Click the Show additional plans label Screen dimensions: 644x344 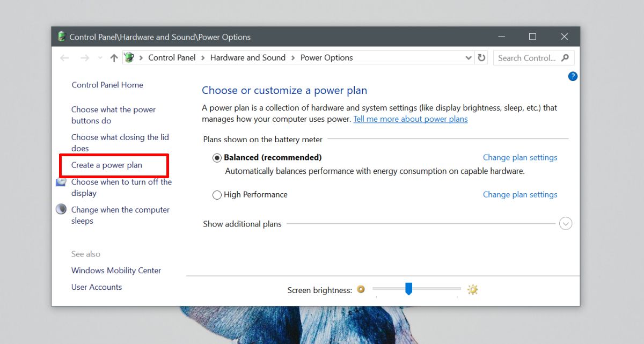(x=242, y=224)
